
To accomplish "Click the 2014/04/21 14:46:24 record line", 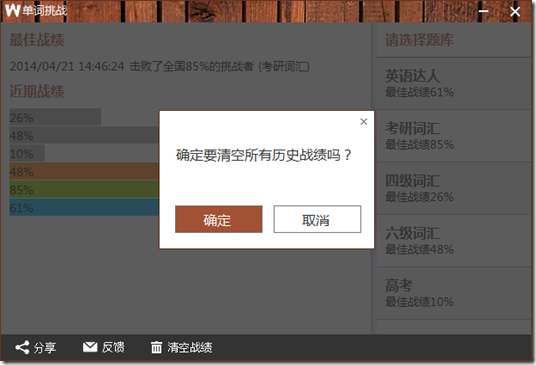I will [159, 66].
